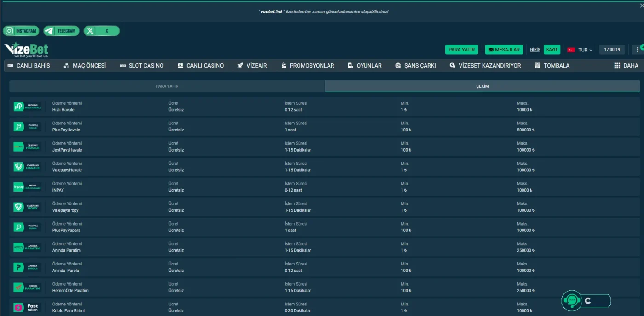644x316 pixels.
Task: Click the green PARA YATIR button
Action: pyautogui.click(x=461, y=50)
